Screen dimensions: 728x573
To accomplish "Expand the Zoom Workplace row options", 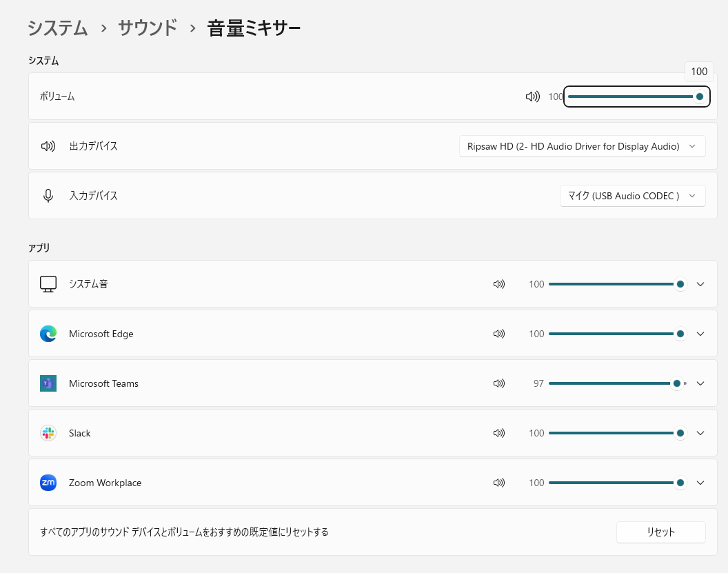I will (x=700, y=483).
